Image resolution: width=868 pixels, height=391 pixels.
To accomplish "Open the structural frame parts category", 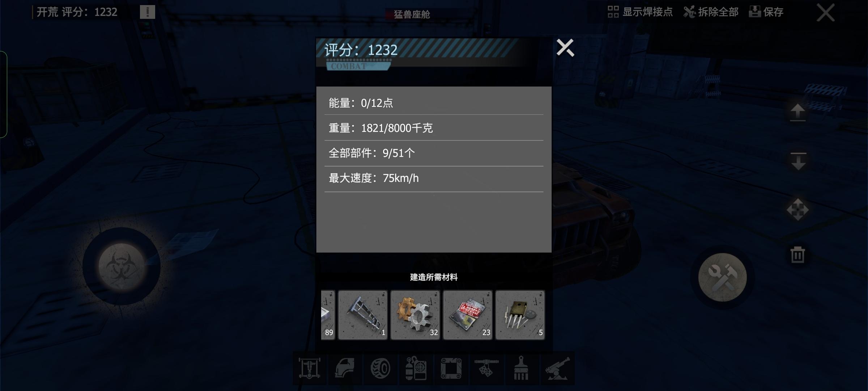I will [451, 369].
